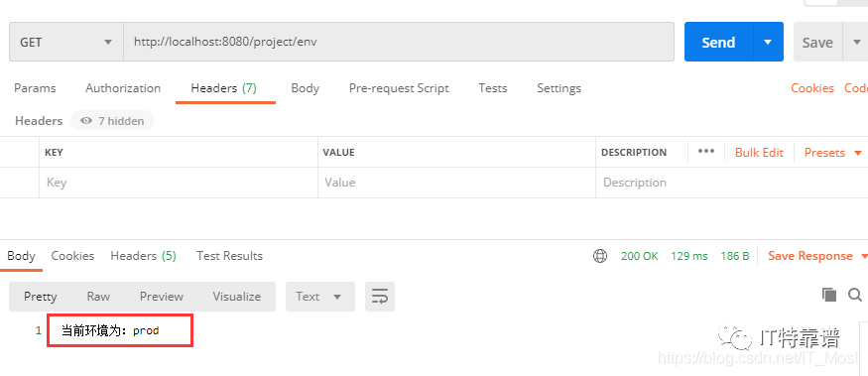Copy response using the copy icon
The image size is (868, 376).
828,295
